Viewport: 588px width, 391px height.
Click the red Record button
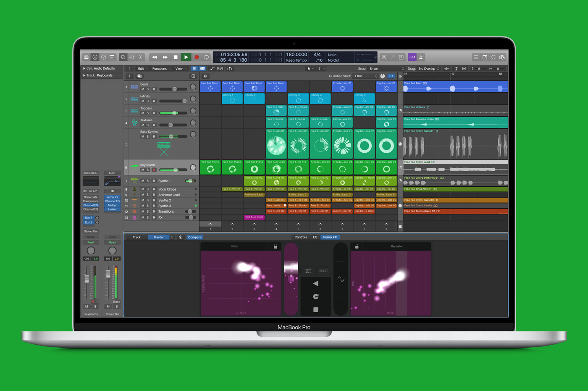point(196,57)
